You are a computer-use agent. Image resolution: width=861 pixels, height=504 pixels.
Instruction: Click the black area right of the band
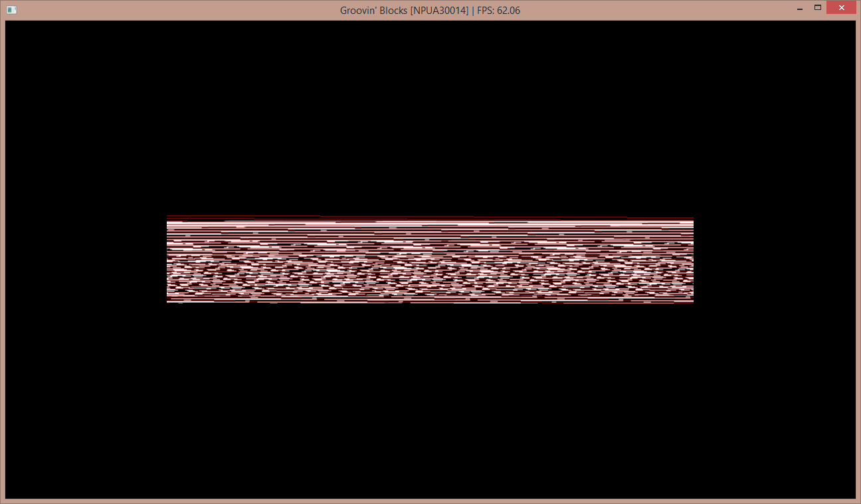coord(774,260)
